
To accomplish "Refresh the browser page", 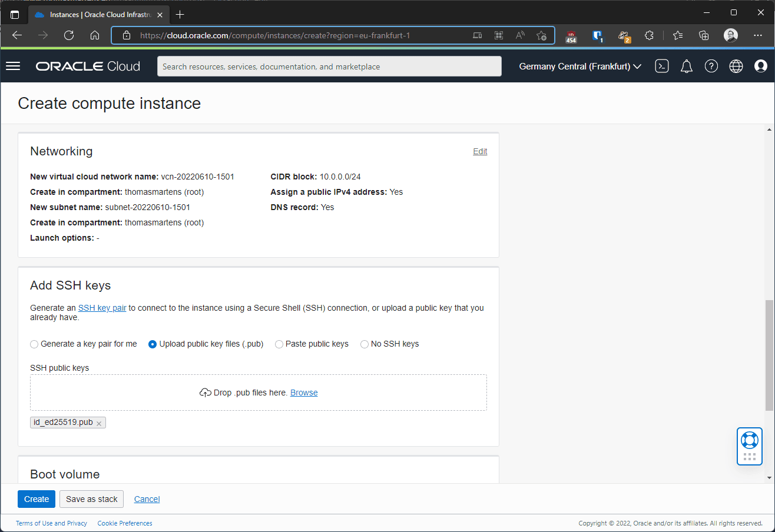I will 69,35.
